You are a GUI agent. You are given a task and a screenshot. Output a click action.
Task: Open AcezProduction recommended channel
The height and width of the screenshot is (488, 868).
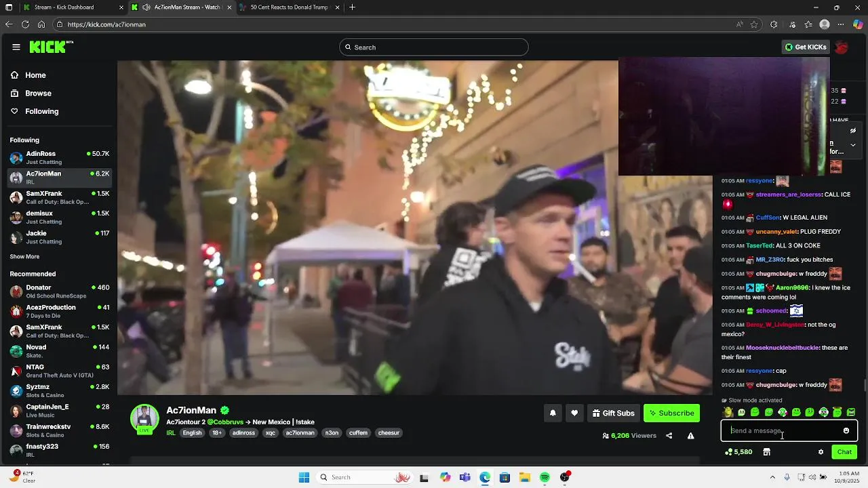pyautogui.click(x=60, y=311)
